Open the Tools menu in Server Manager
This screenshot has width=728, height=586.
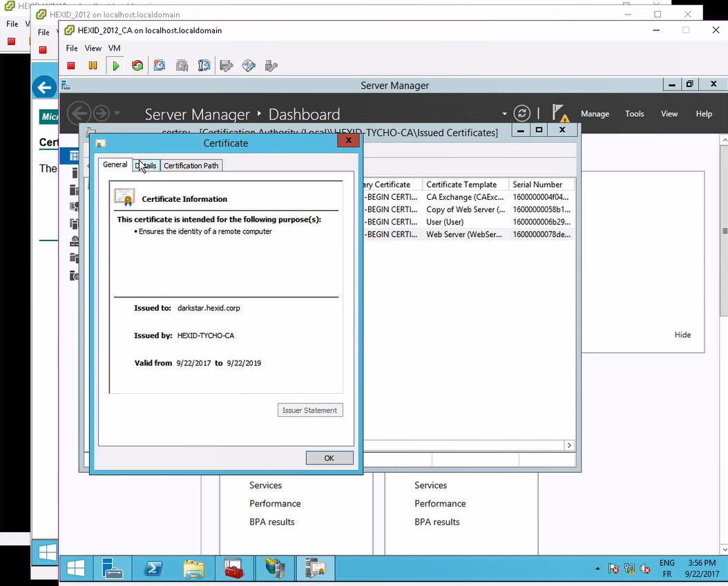point(634,114)
